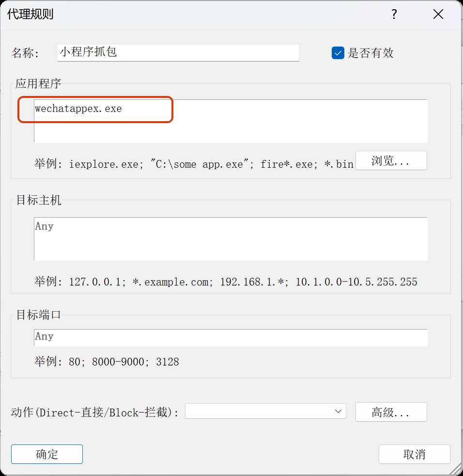Viewport: 463px width, 476px height.
Task: Confirm the rule with 确定
Action: click(47, 454)
